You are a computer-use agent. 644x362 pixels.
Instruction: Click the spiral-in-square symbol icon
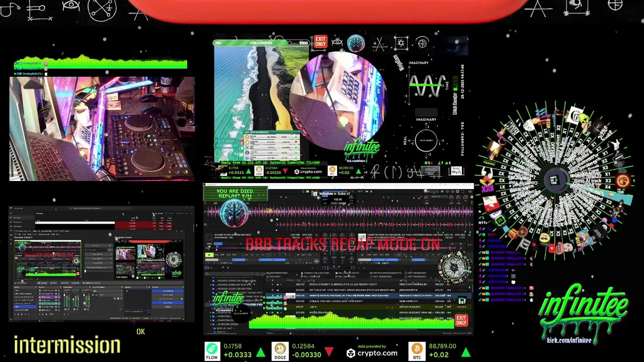pyautogui.click(x=401, y=44)
